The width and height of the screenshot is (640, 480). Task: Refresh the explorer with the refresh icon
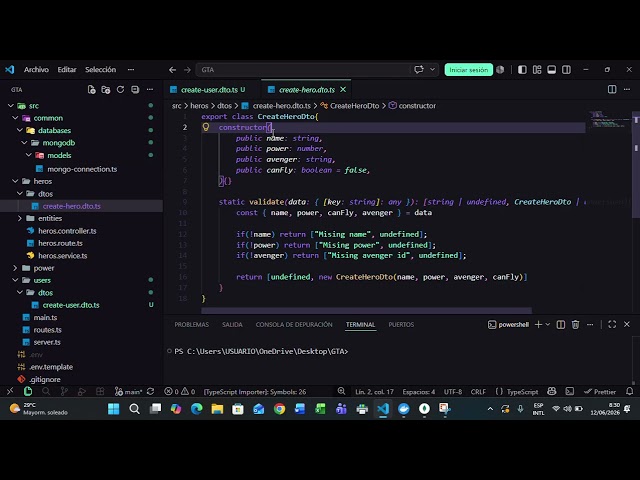coord(120,89)
